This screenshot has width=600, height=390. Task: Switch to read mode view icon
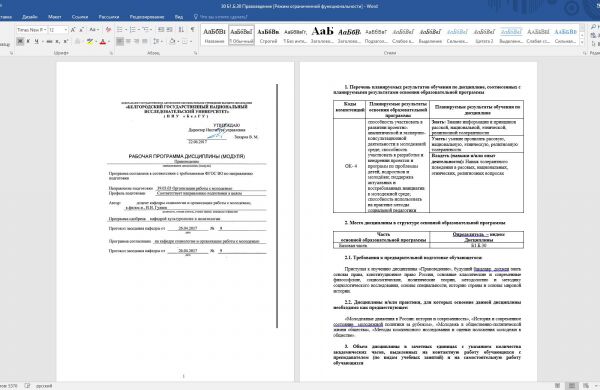(x=558, y=386)
